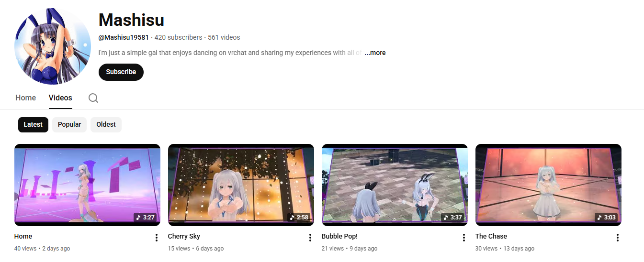
Task: Click the Mashisu channel avatar picture
Action: (53, 46)
